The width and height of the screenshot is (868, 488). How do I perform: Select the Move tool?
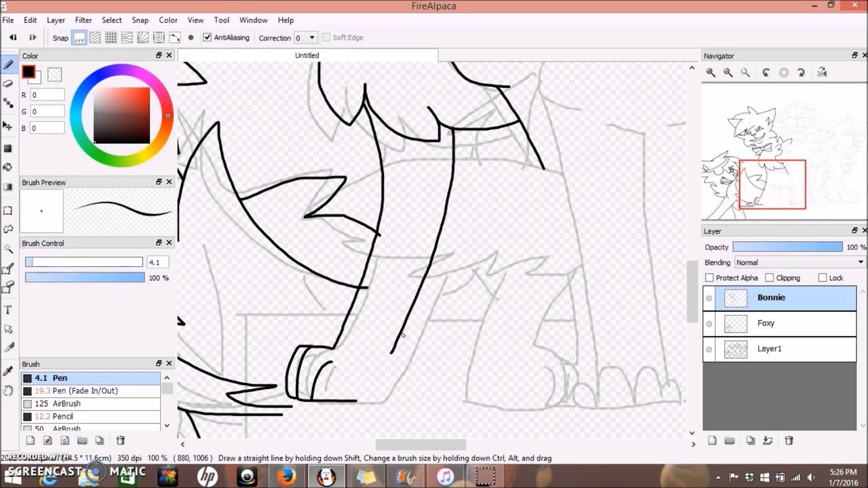(x=8, y=126)
